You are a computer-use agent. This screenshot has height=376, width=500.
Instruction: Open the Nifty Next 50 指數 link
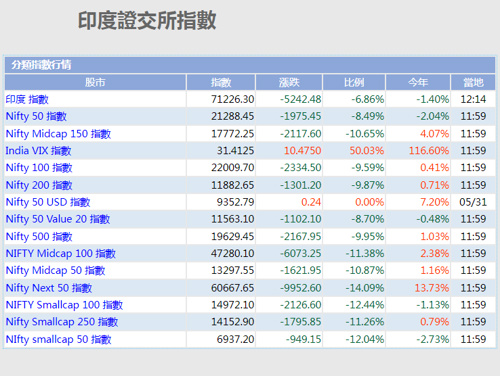[49, 288]
